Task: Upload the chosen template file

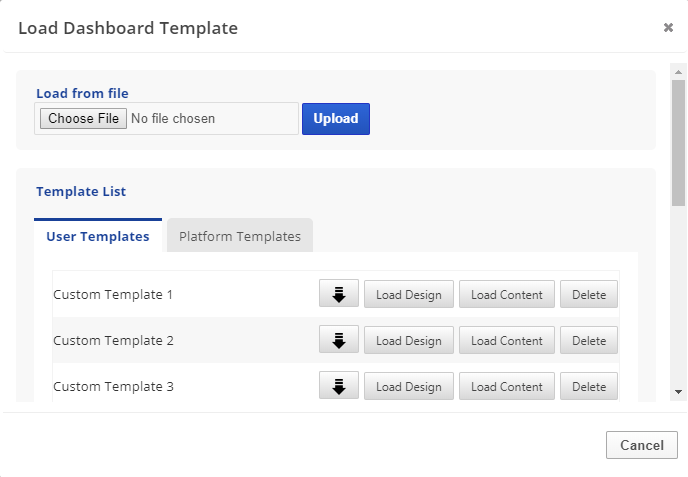Action: (x=335, y=118)
